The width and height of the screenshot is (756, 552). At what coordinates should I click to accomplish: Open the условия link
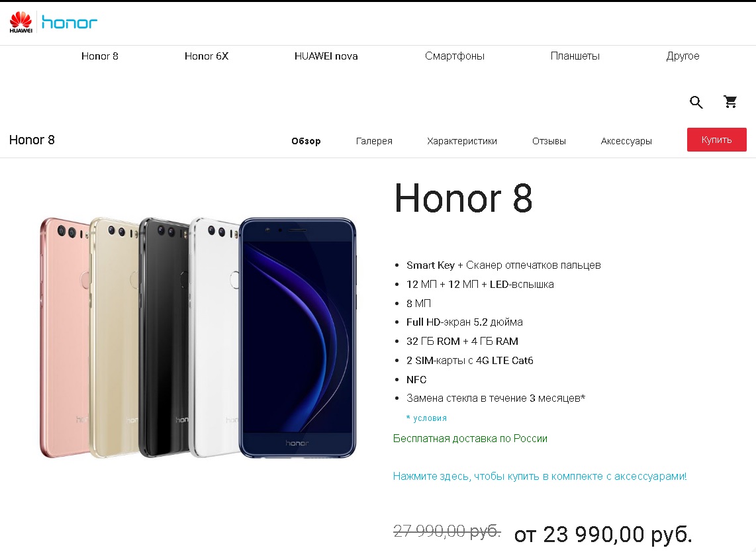click(x=427, y=418)
